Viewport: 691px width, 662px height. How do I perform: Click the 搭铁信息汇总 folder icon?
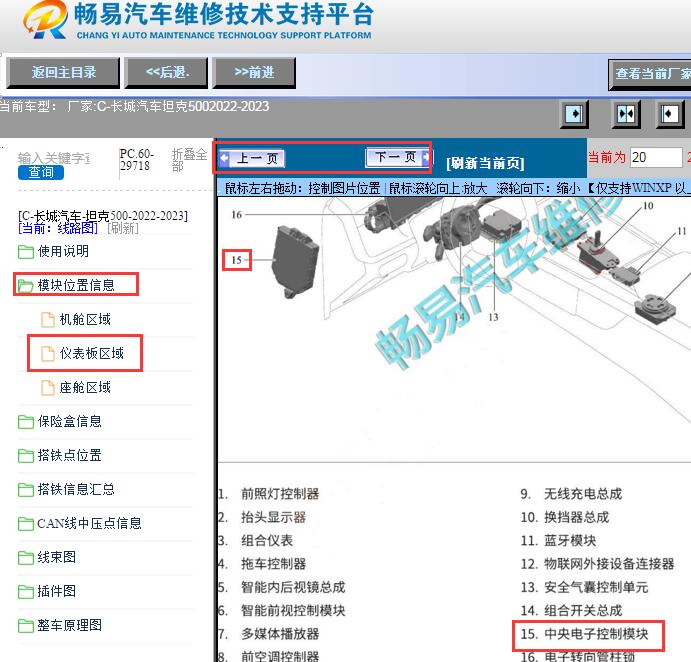(x=26, y=490)
